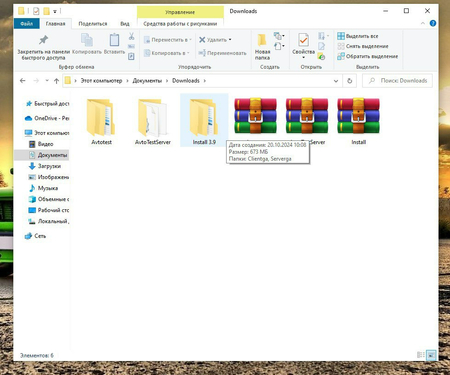The width and height of the screenshot is (450, 375).
Task: Open the help question mark icon
Action: pos(433,23)
